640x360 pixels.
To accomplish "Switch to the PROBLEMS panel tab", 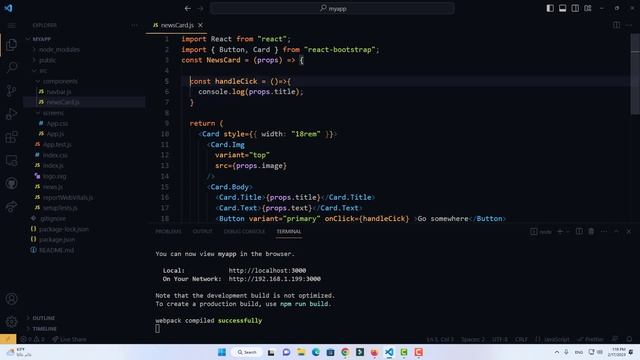I will point(168,231).
